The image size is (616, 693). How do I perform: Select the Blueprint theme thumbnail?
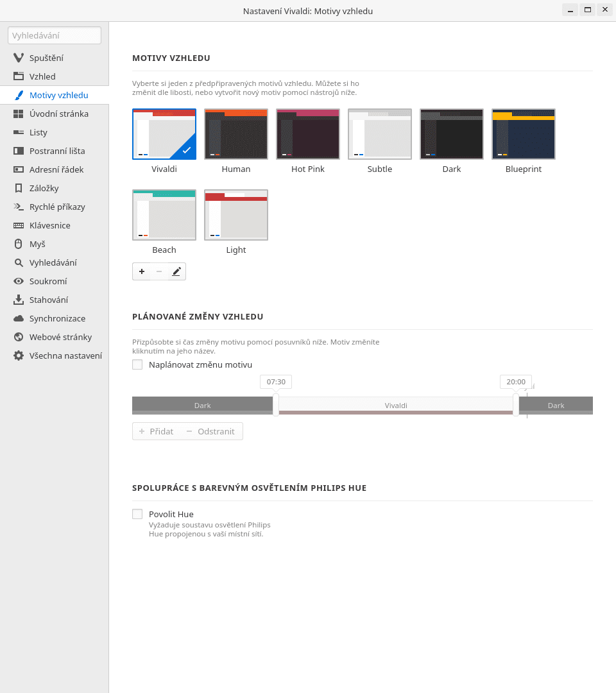coord(524,133)
